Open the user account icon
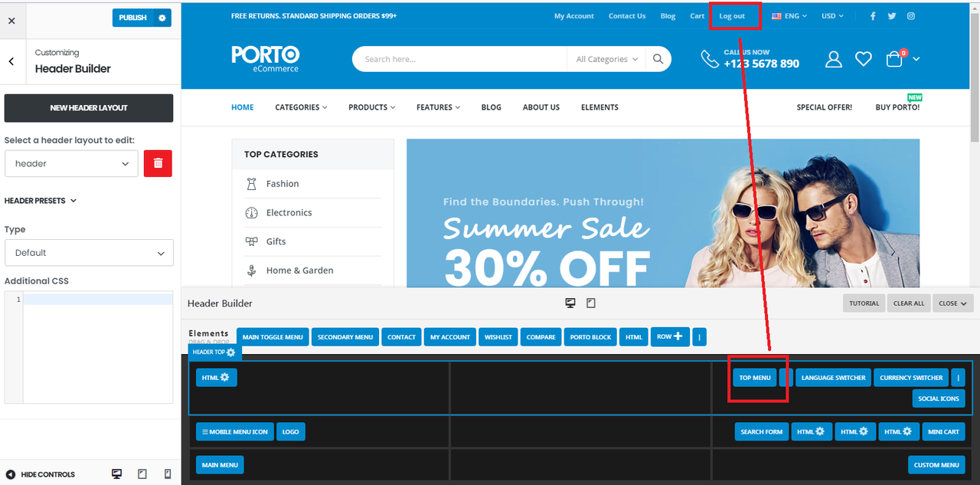The height and width of the screenshot is (485, 980). [834, 59]
